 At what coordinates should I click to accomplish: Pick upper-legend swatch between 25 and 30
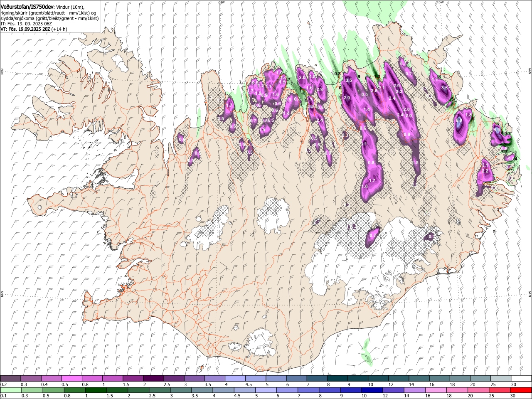(x=501, y=378)
